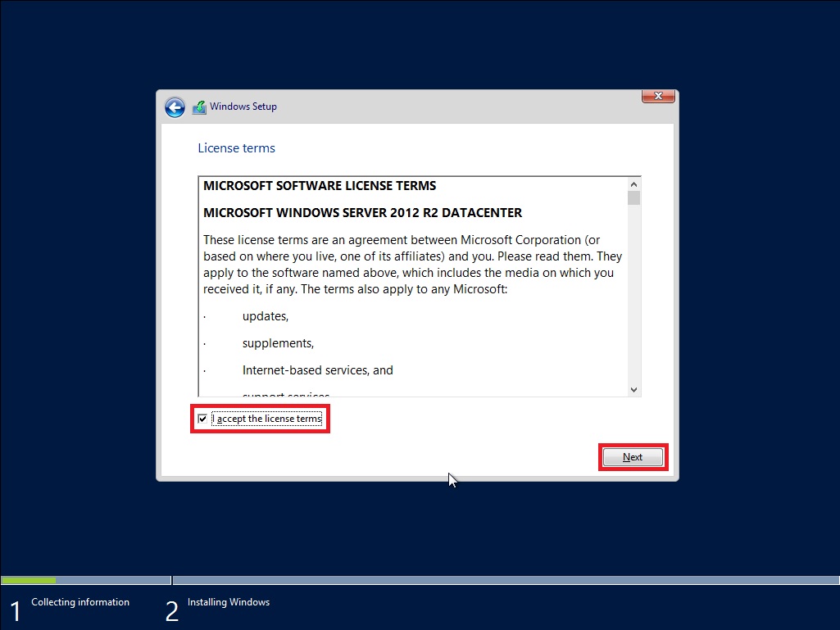Click 'MICROSOFT SOFTWARE LICENSE TERMS' heading text

click(x=320, y=186)
